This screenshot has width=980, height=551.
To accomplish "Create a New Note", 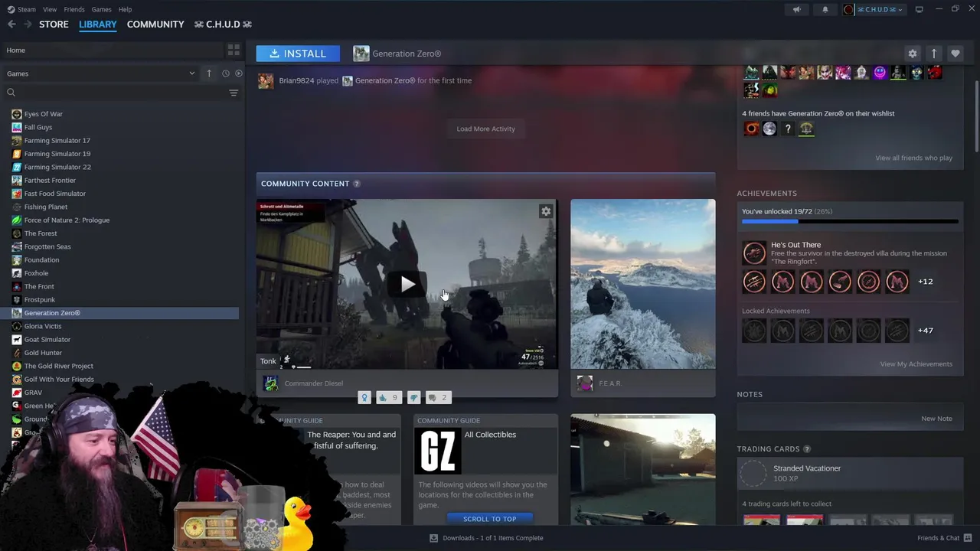I will [936, 419].
